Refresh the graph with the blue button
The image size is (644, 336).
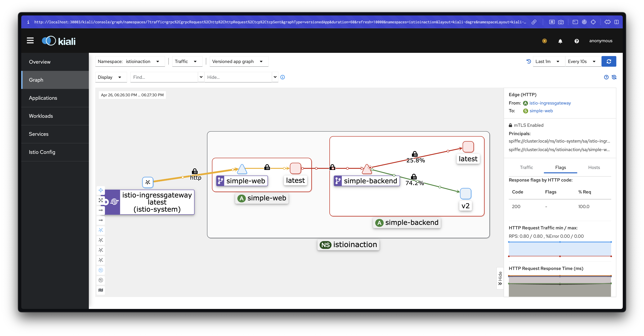tap(609, 61)
